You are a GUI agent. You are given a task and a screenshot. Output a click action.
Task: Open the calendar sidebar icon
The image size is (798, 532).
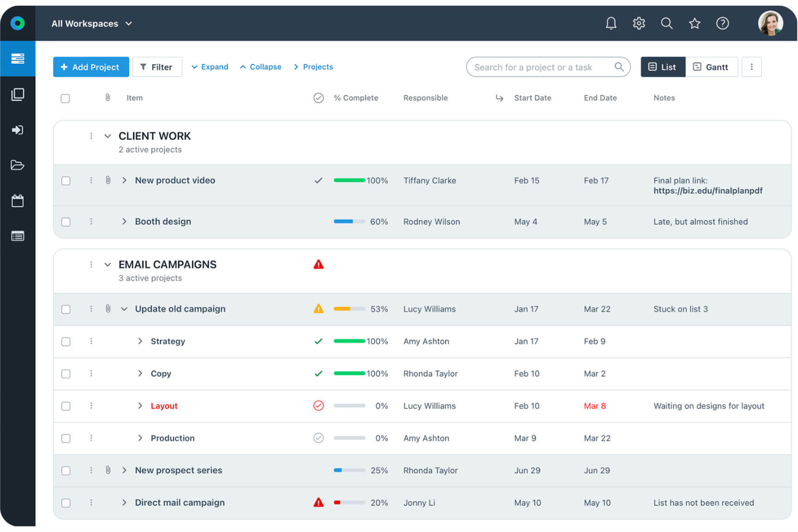pos(18,201)
